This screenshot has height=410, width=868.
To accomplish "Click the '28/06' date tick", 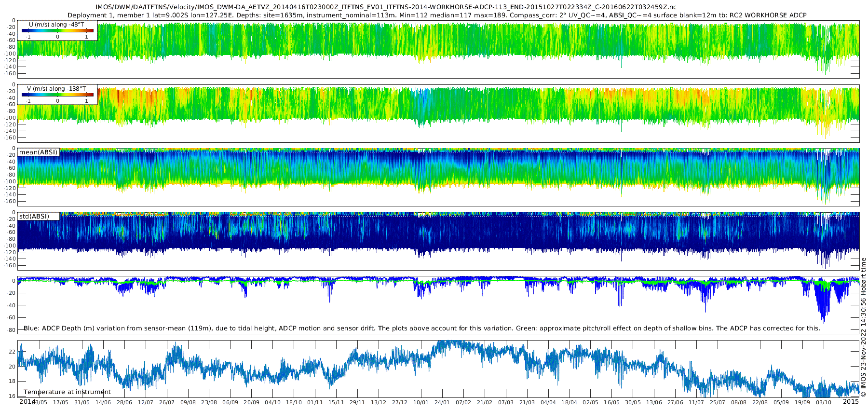I will coord(124,403).
